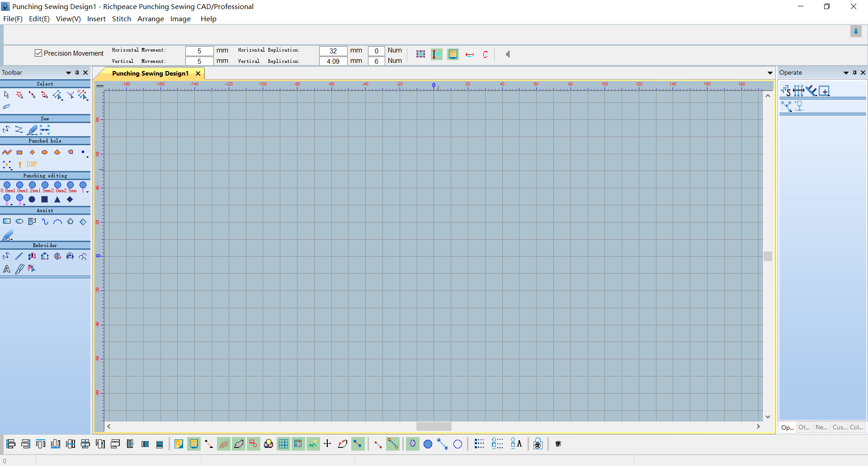Click the horizontal scrollbar thumb
The image size is (868, 466).
pos(434,426)
